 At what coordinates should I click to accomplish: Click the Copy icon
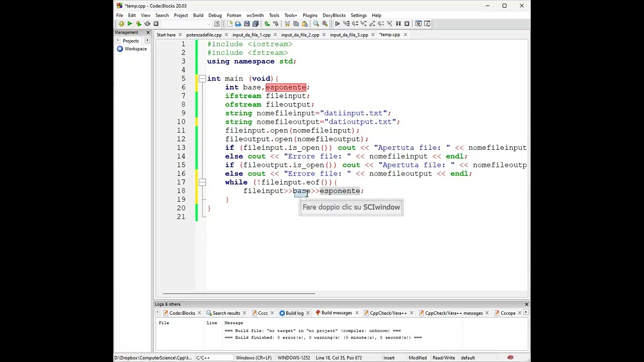(x=296, y=24)
